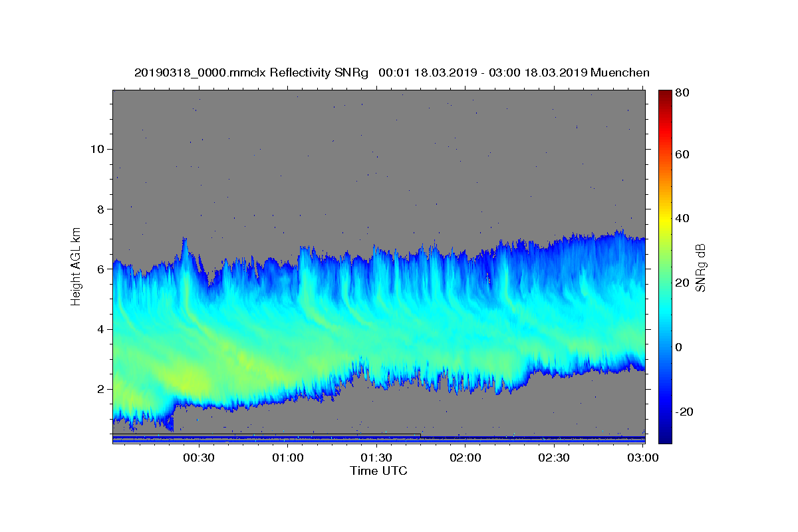Click the 03:00 time tick label

coord(643,458)
